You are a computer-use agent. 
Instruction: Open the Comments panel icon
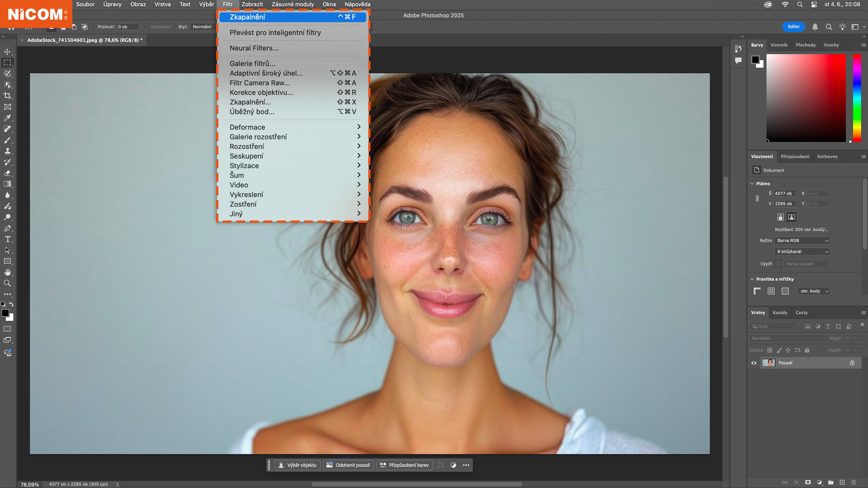pos(738,61)
